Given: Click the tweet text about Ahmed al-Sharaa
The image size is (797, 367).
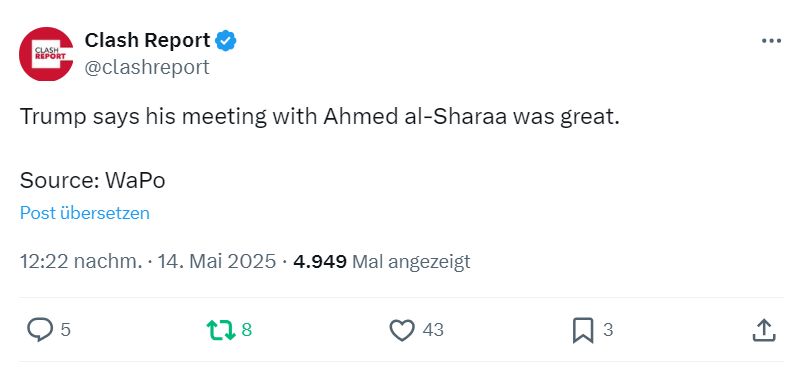Looking at the screenshot, I should click(320, 117).
